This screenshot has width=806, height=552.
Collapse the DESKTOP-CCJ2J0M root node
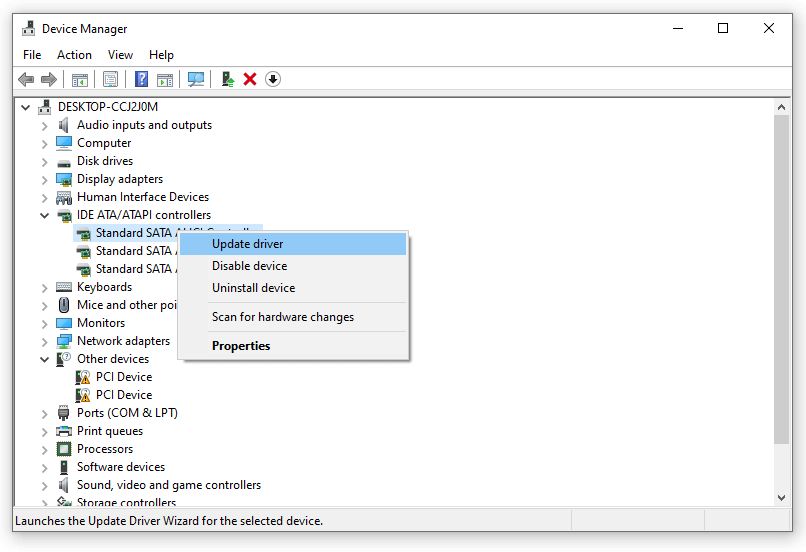click(25, 107)
